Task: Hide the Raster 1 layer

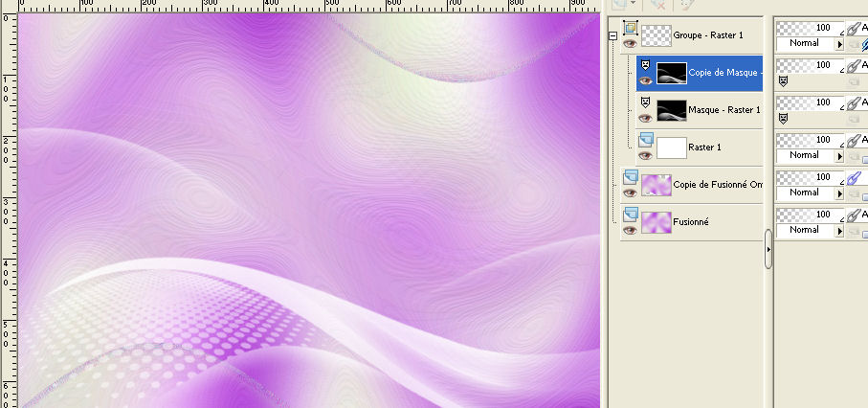Action: (x=645, y=155)
